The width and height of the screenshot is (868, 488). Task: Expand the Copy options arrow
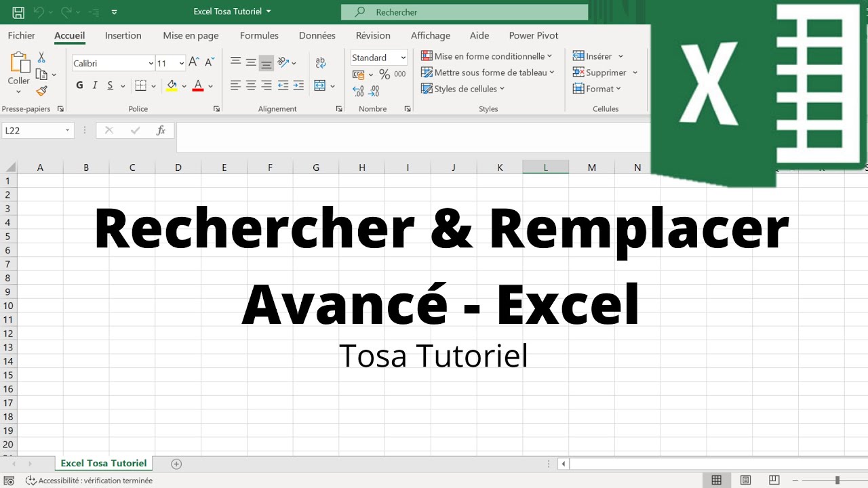(x=54, y=75)
